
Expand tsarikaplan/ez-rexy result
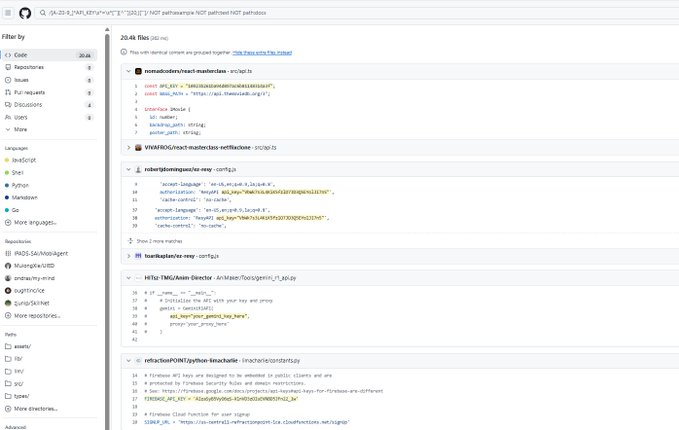pyautogui.click(x=129, y=256)
